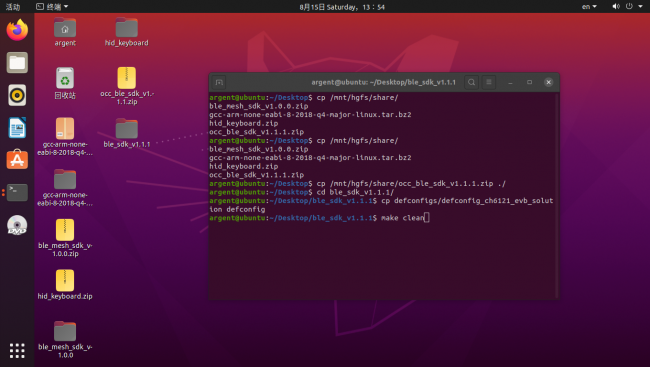Close the terminal window
Image resolution: width=650 pixels, height=367 pixels.
pos(548,82)
